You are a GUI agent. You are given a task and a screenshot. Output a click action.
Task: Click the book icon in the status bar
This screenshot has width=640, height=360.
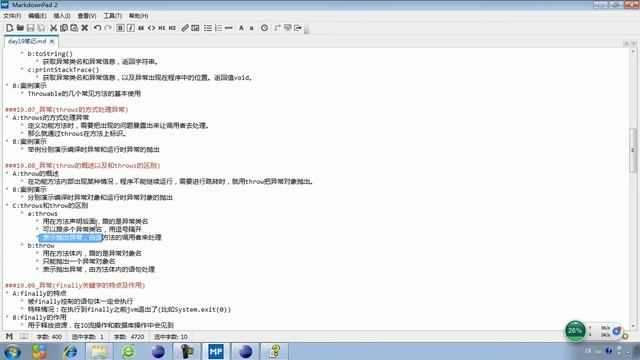pos(24,336)
